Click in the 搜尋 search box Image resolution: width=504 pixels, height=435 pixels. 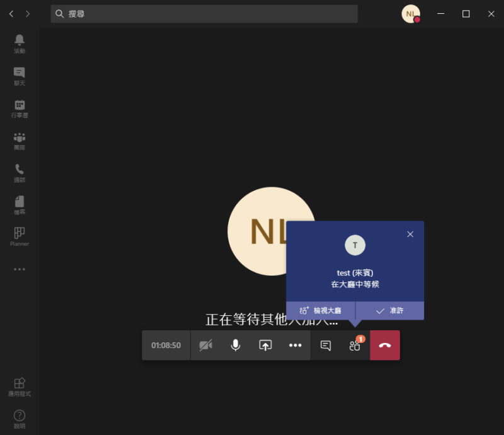[204, 14]
